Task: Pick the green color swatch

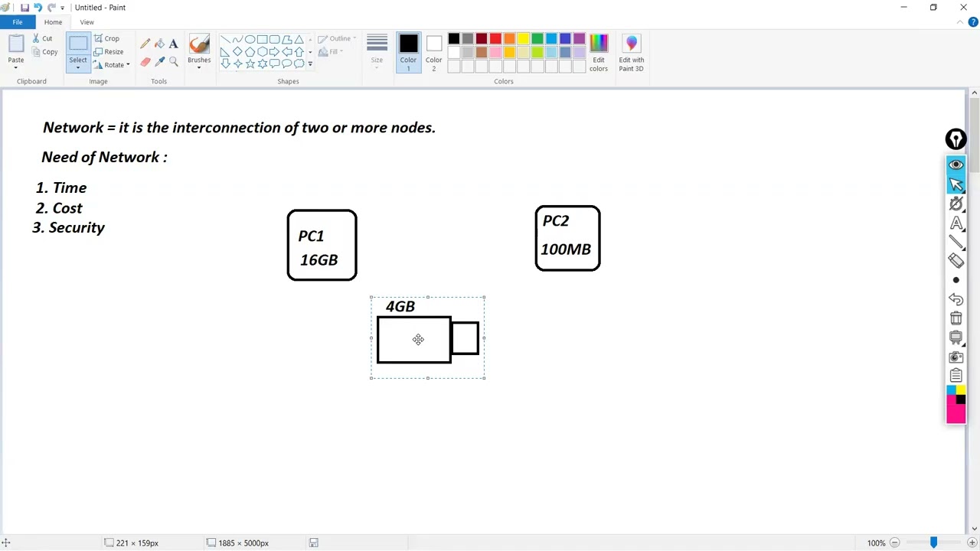Action: click(x=537, y=39)
